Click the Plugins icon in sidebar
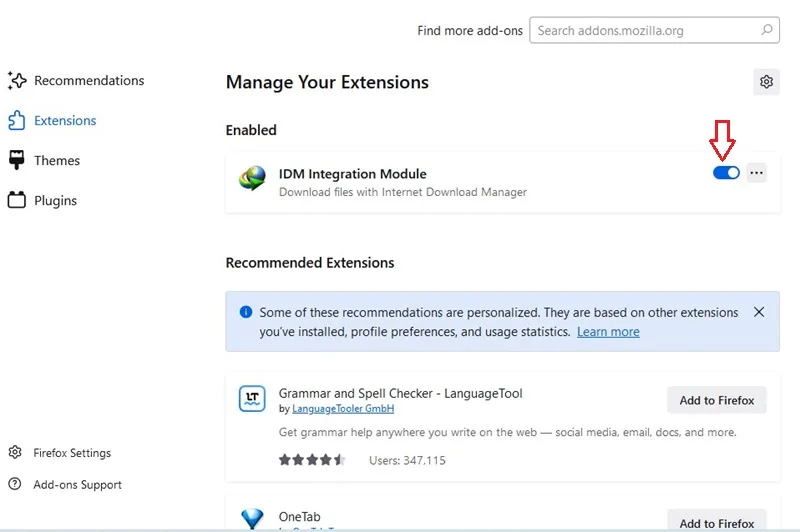The height and width of the screenshot is (532, 800). click(x=16, y=200)
